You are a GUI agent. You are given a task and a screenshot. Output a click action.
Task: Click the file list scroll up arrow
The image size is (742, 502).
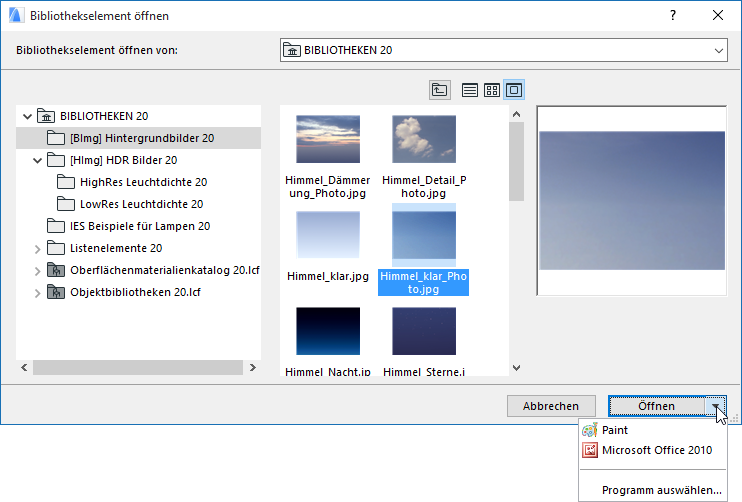(x=516, y=114)
